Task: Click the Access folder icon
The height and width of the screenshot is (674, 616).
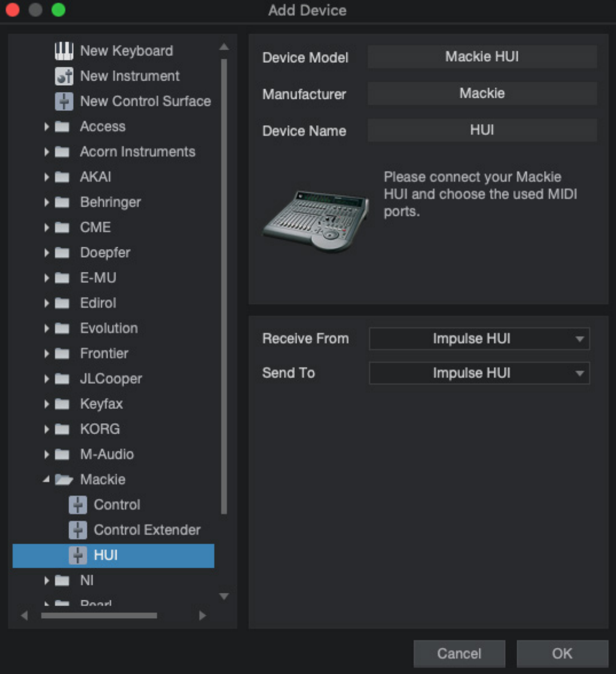Action: [x=62, y=127]
